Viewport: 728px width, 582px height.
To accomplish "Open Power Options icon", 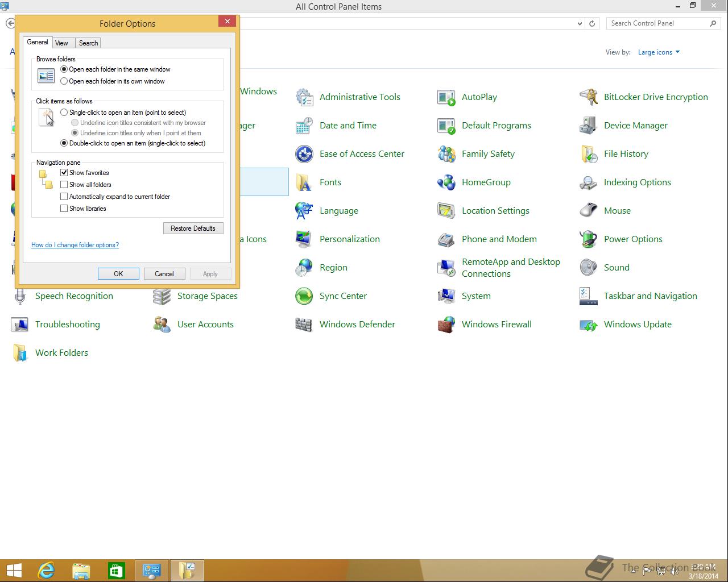I will 589,239.
